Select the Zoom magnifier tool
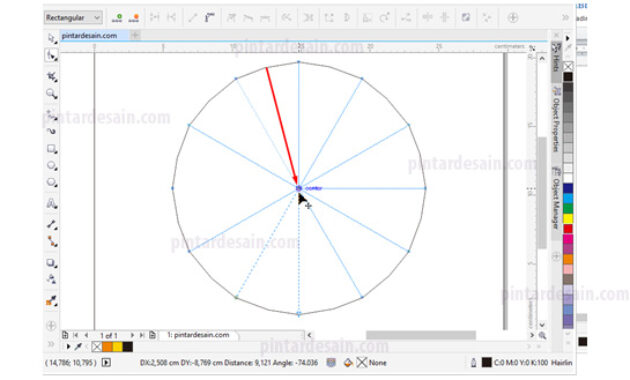The height and width of the screenshot is (380, 630). tap(51, 94)
